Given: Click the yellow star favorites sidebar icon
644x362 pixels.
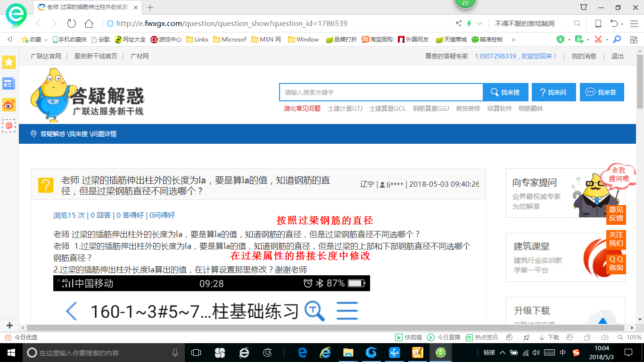Looking at the screenshot, I should pos(9,62).
